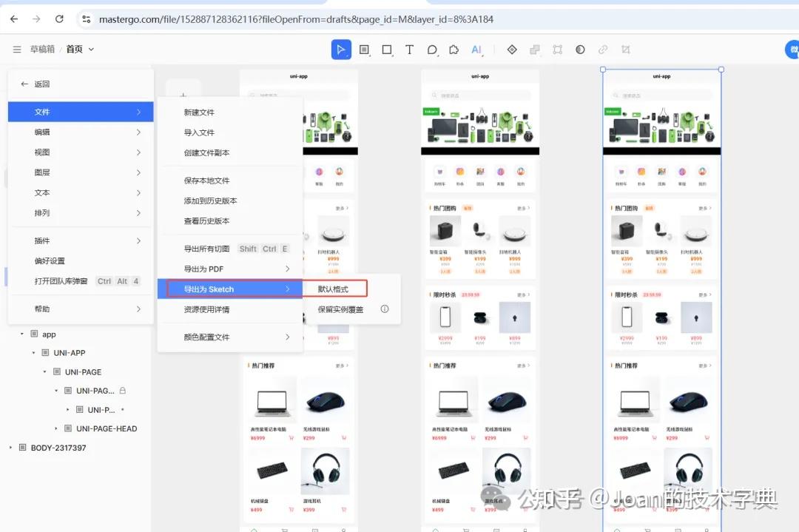Select the Move tool in the toolbar

341,50
